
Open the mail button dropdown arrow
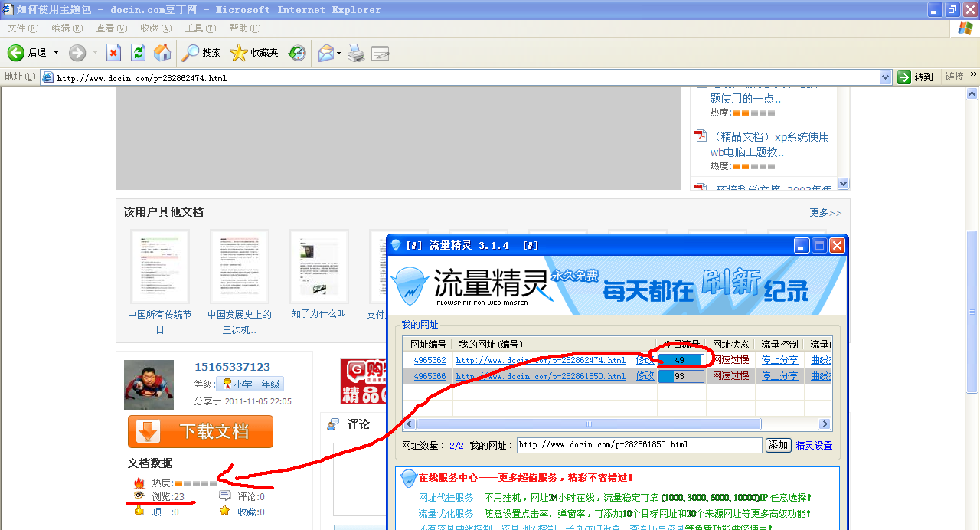[x=338, y=53]
